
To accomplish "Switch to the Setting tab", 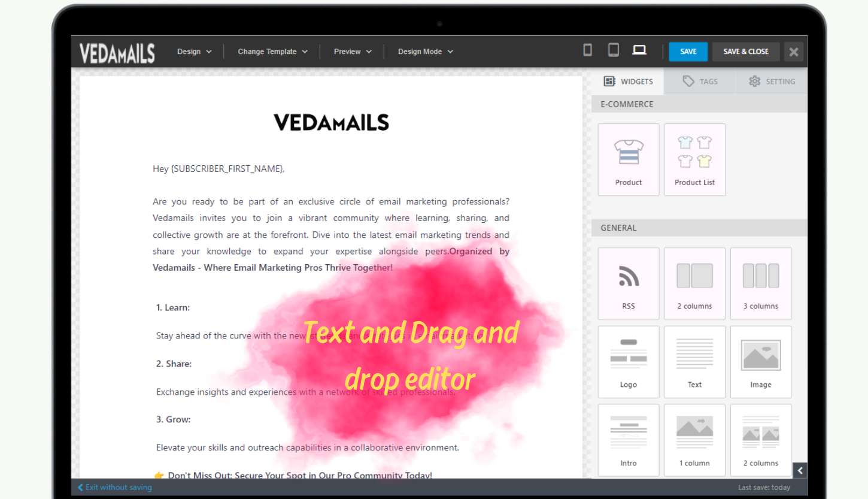I will tap(772, 81).
